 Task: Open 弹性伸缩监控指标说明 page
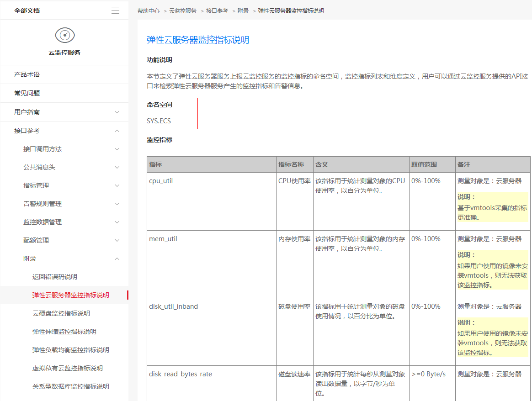point(64,332)
